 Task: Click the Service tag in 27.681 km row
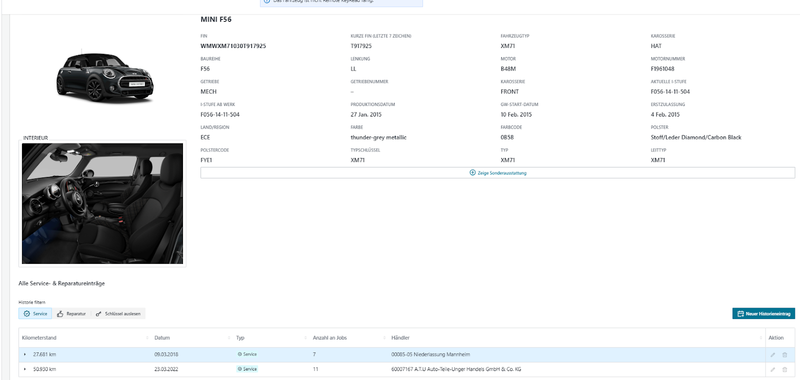point(247,354)
